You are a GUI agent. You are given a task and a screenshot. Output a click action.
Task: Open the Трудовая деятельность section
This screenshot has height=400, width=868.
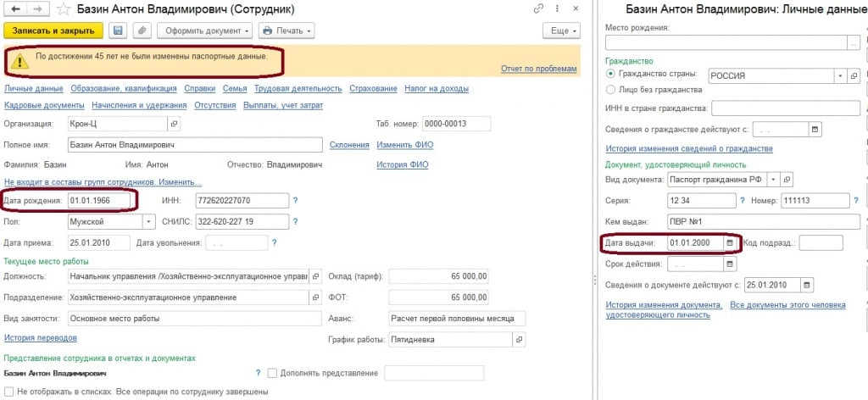click(298, 88)
